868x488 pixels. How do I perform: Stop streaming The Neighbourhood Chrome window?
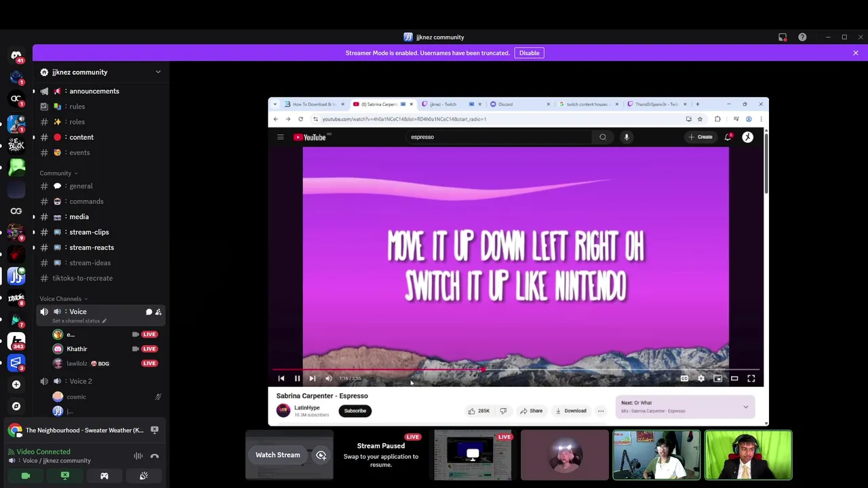tap(155, 430)
